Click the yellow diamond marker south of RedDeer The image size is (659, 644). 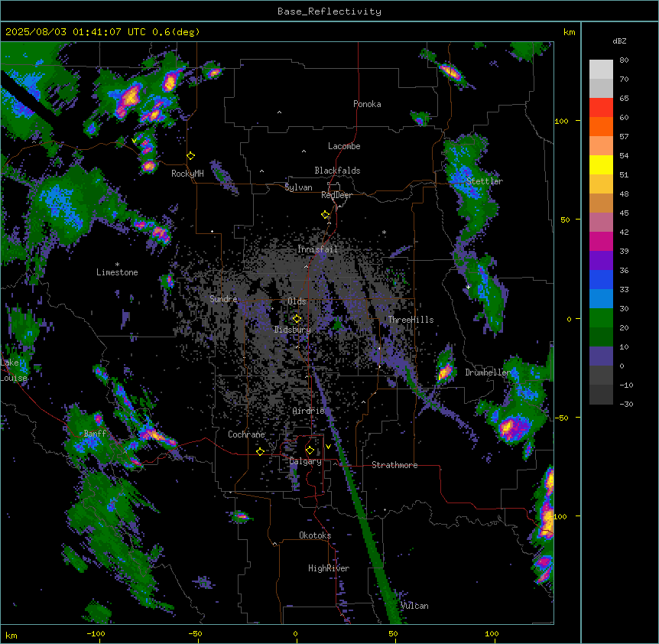click(326, 215)
